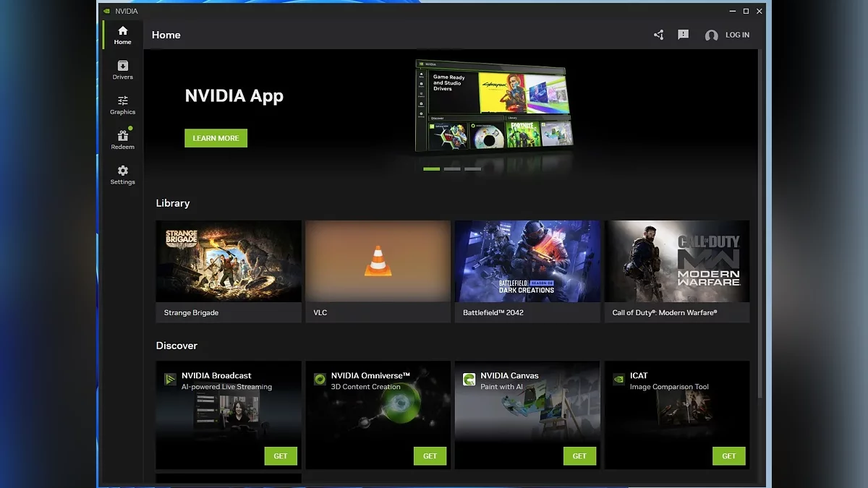Click the LEARN MORE button
This screenshot has height=488, width=868.
pos(216,138)
